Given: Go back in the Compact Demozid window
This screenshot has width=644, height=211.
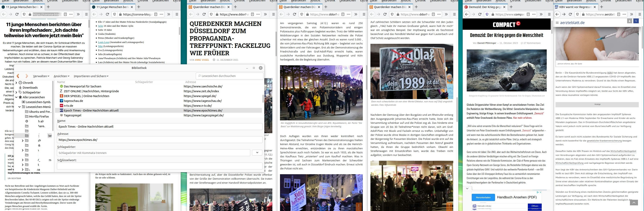Looking at the screenshot, I should [467, 14].
